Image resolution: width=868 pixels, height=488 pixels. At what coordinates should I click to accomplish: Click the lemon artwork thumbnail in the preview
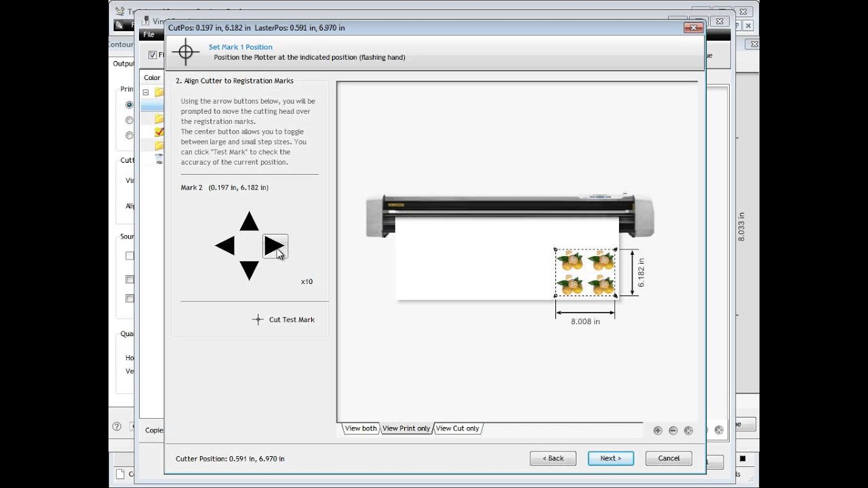(586, 272)
